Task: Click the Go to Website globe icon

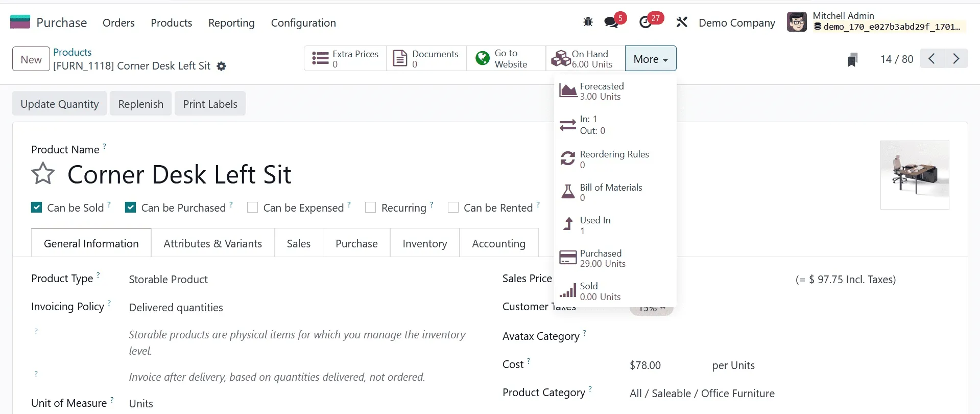Action: pos(482,58)
